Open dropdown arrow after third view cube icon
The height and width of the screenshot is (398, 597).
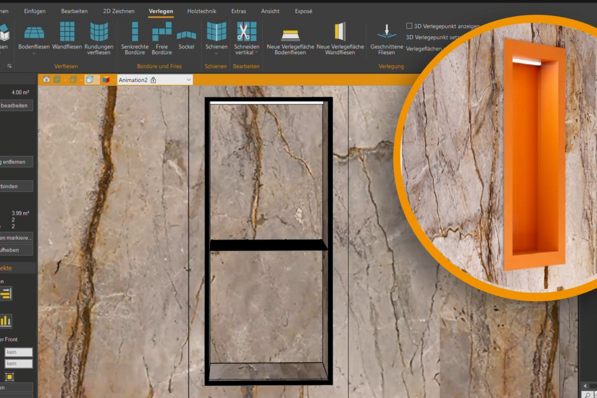coord(81,80)
